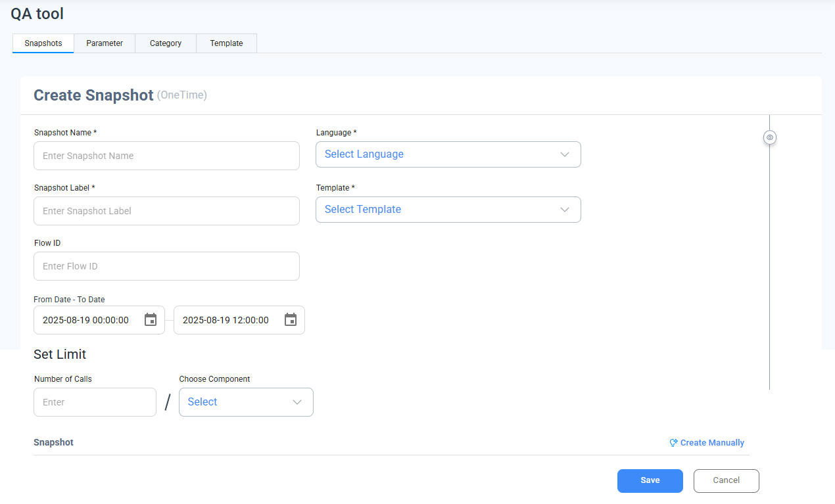Image resolution: width=835 pixels, height=504 pixels.
Task: Open the Choose Component Select dropdown
Action: tap(246, 402)
